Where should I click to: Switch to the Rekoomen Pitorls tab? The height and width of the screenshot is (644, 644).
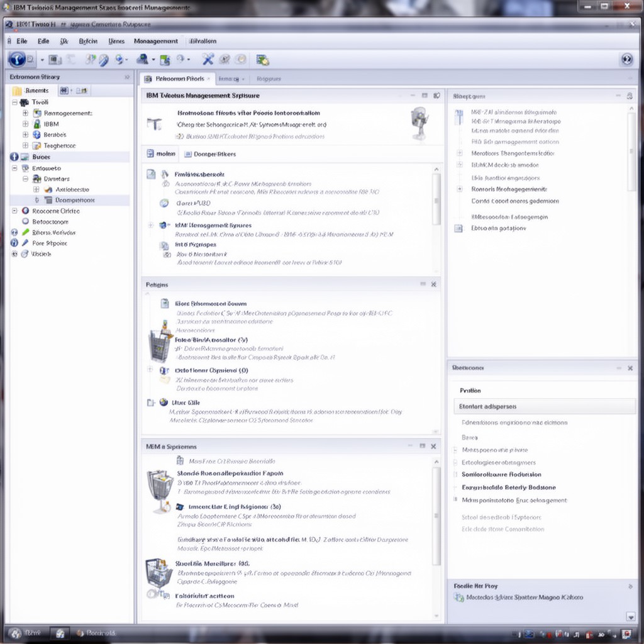pyautogui.click(x=177, y=79)
